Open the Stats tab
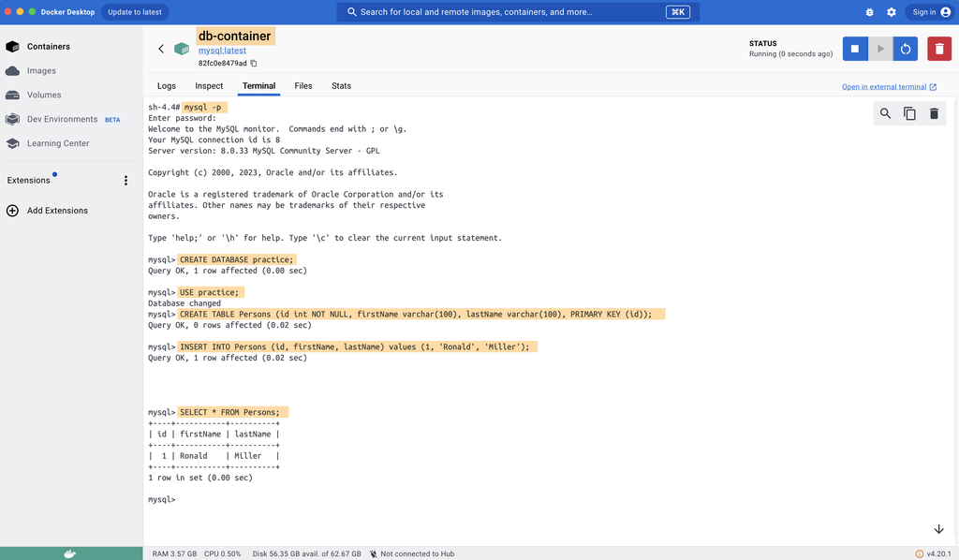The height and width of the screenshot is (560, 959). (341, 85)
